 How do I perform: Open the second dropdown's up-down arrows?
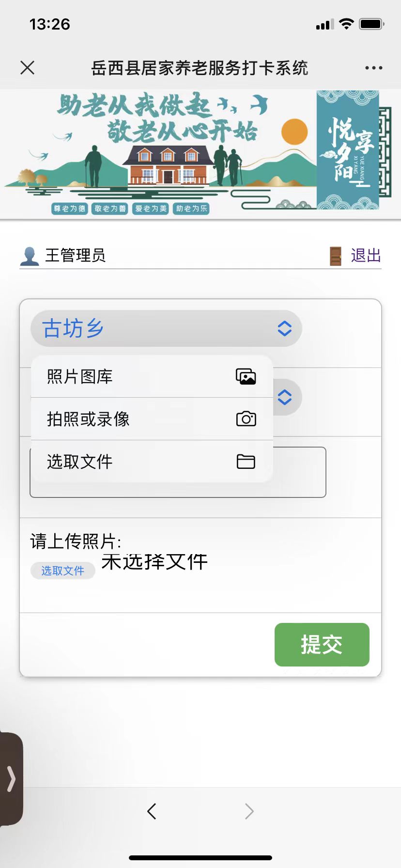[285, 397]
